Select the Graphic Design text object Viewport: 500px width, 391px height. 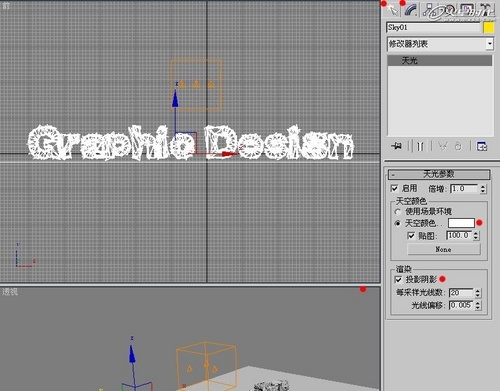coord(190,142)
